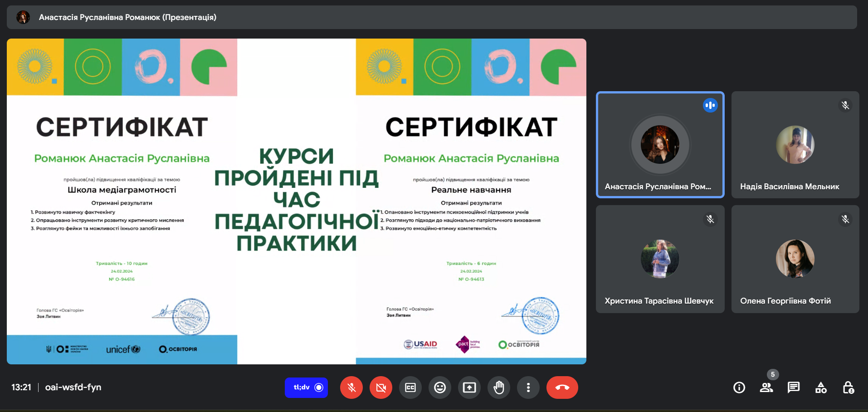Click Тривалість - 10 годин text
This screenshot has height=412, width=868.
[x=122, y=263]
